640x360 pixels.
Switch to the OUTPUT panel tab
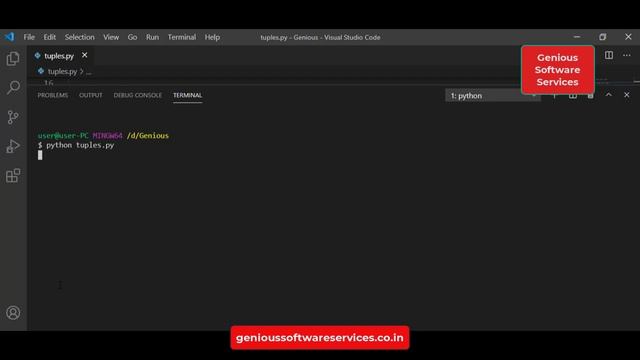91,95
